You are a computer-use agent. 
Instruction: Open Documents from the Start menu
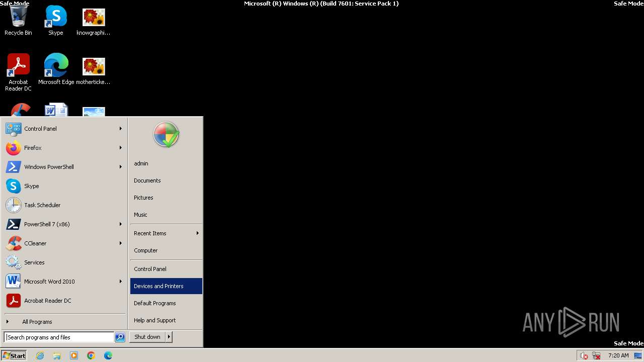click(166, 180)
